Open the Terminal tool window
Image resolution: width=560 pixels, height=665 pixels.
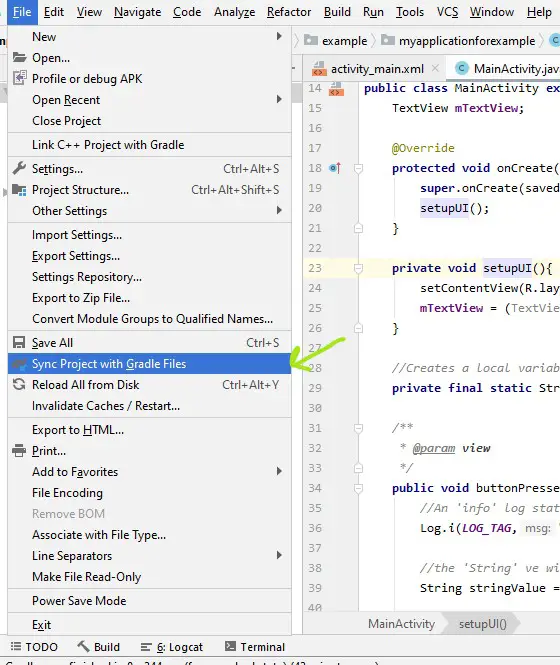coord(255,646)
